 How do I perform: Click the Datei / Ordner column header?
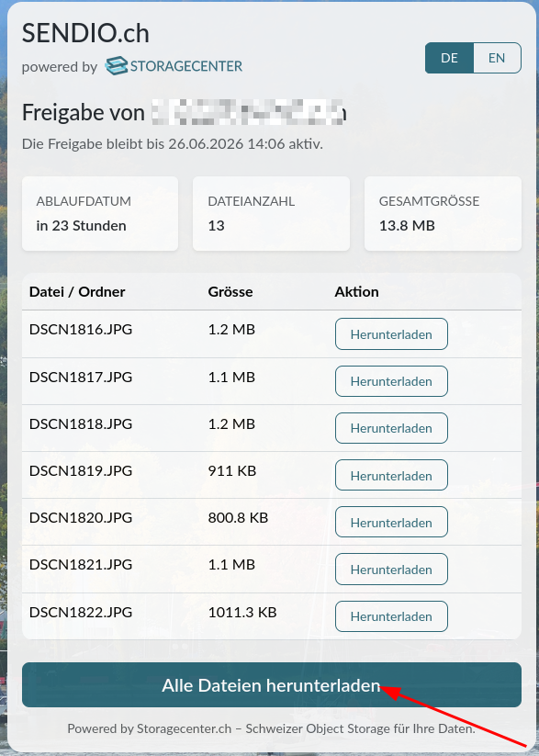click(x=77, y=292)
